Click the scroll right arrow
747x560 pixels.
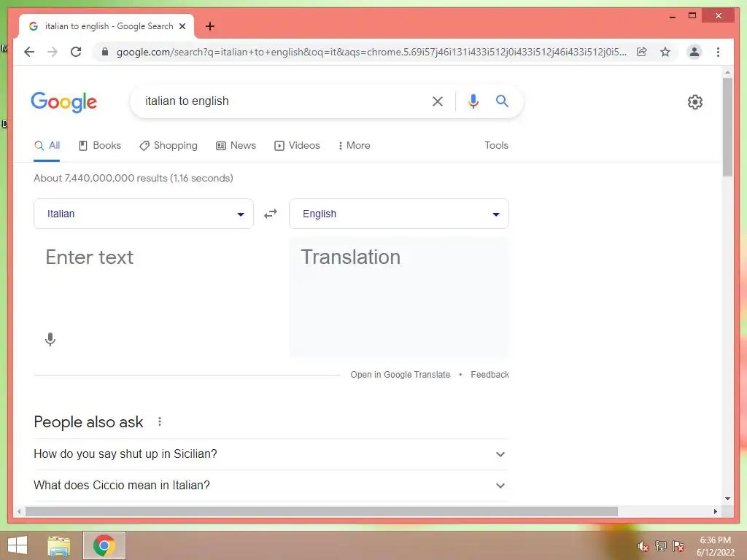pyautogui.click(x=715, y=511)
